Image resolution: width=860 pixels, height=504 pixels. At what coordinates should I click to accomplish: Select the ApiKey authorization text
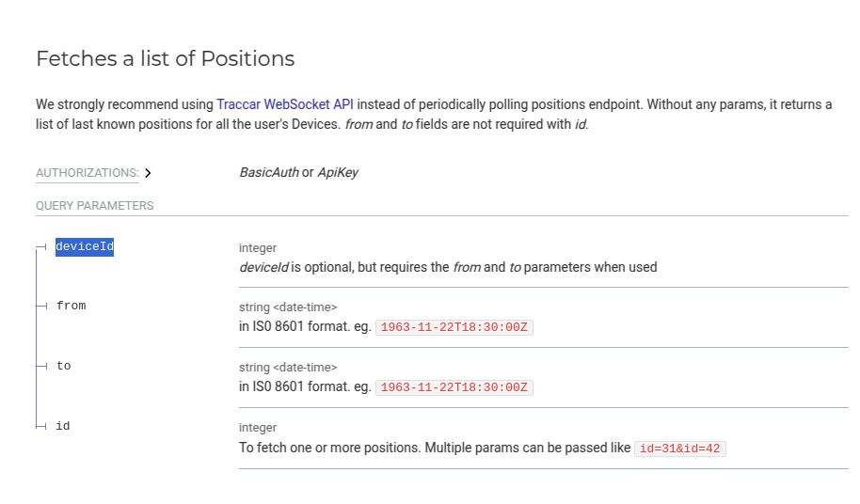pyautogui.click(x=337, y=173)
